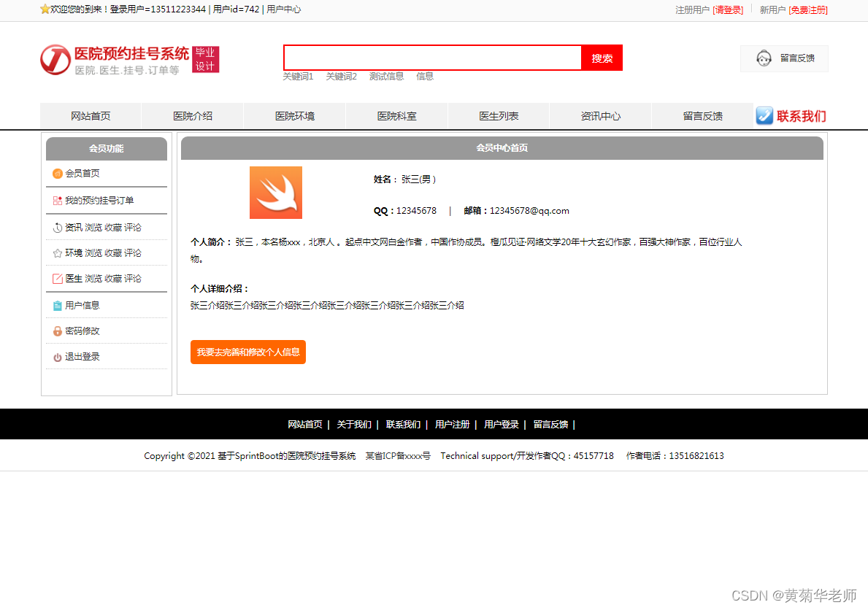
Task: Click the 会员中心首页 panel header
Action: pyautogui.click(x=502, y=148)
